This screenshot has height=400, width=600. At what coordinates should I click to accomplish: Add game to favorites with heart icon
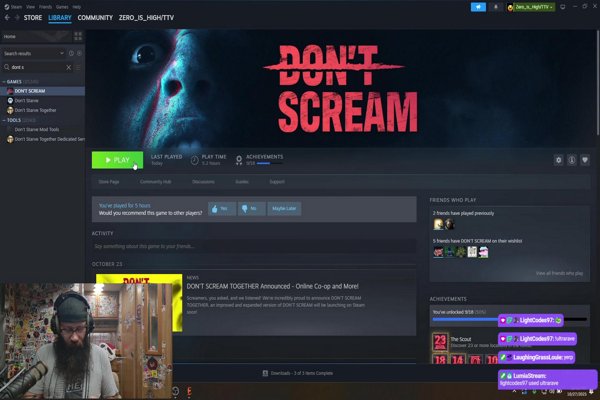585,160
